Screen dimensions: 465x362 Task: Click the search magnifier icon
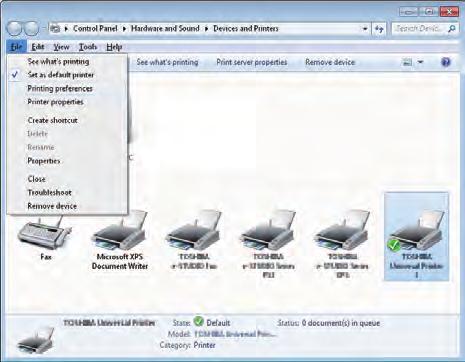452,29
